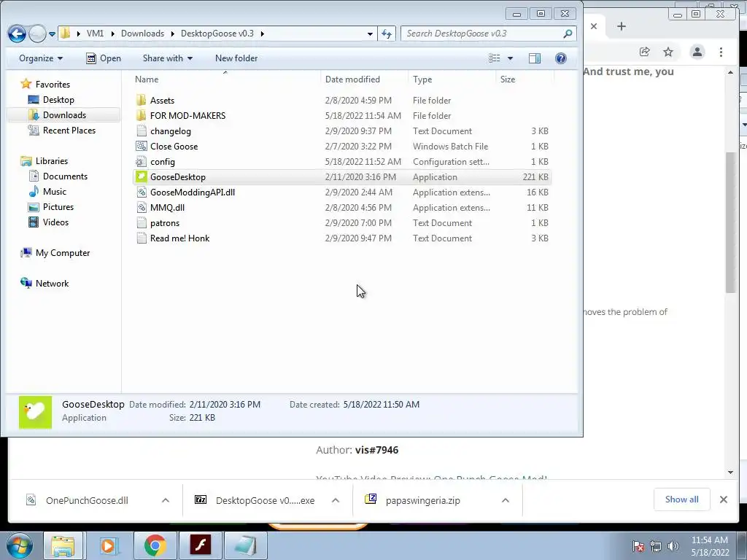Select the changelog text file icon
This screenshot has width=747, height=560.
(x=141, y=131)
